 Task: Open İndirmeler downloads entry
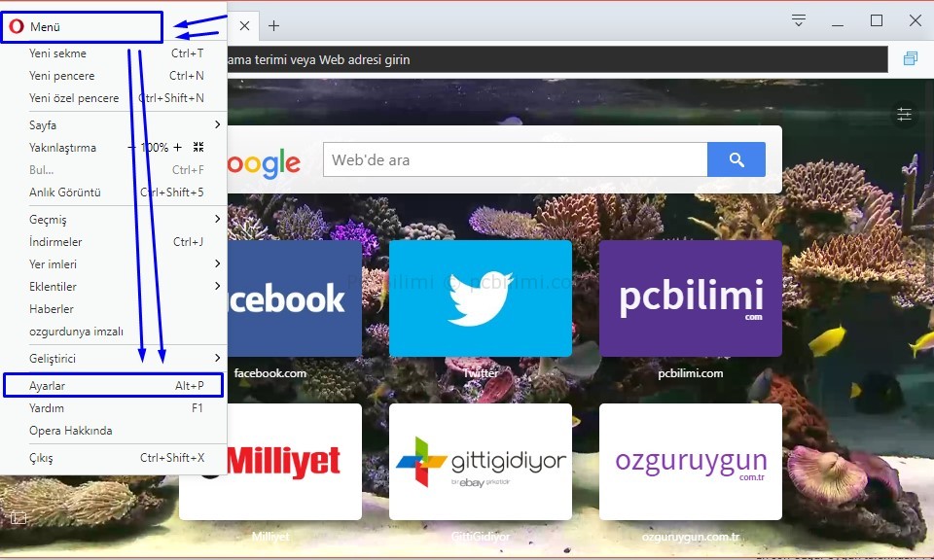[x=113, y=242]
